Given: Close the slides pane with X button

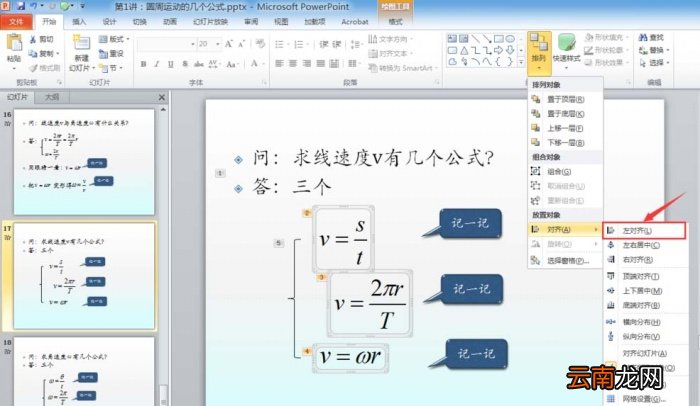Looking at the screenshot, I should click(162, 97).
